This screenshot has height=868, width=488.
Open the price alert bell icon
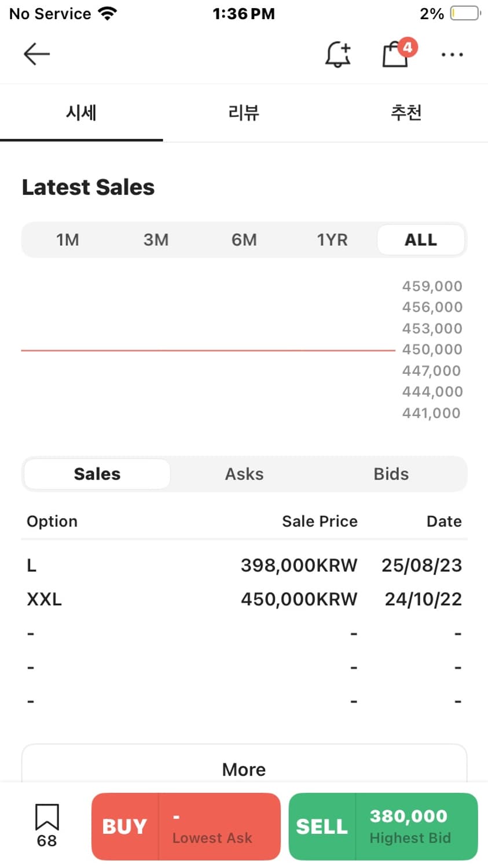pos(337,54)
